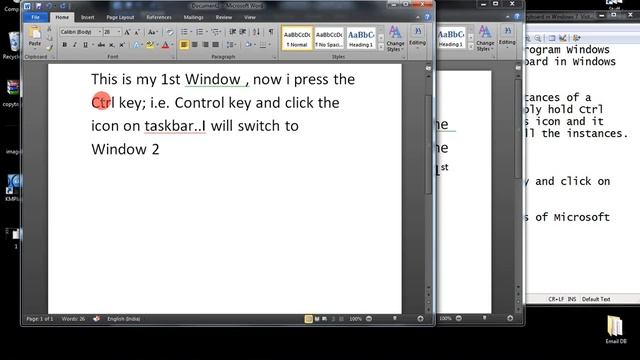Switch to the Mailings tab
The width and height of the screenshot is (640, 360).
193,17
